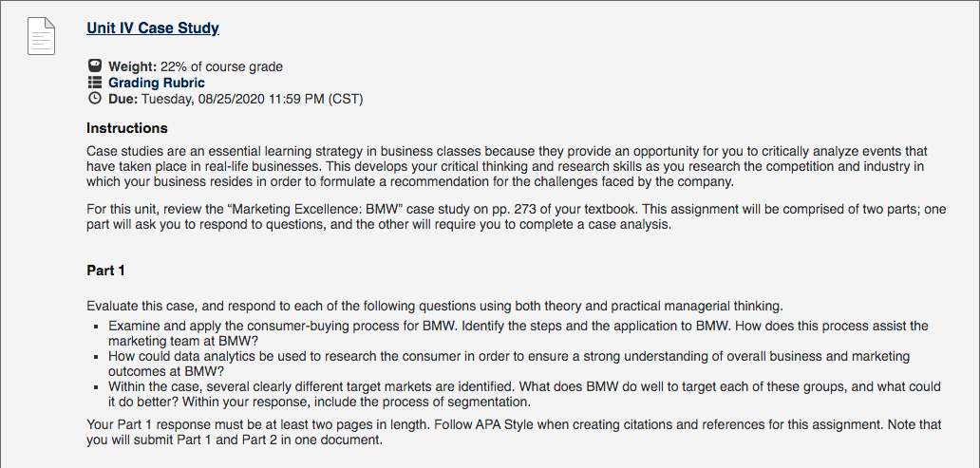Click the bold Weight label
Image resolution: width=980 pixels, height=468 pixels.
(133, 66)
